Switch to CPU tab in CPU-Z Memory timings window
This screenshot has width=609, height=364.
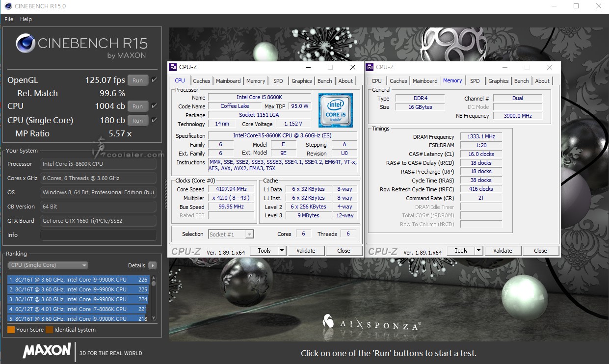tap(377, 81)
